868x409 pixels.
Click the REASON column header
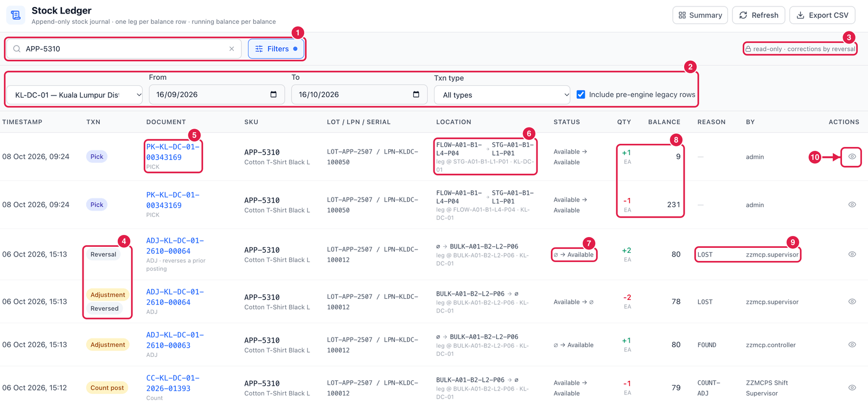(711, 122)
